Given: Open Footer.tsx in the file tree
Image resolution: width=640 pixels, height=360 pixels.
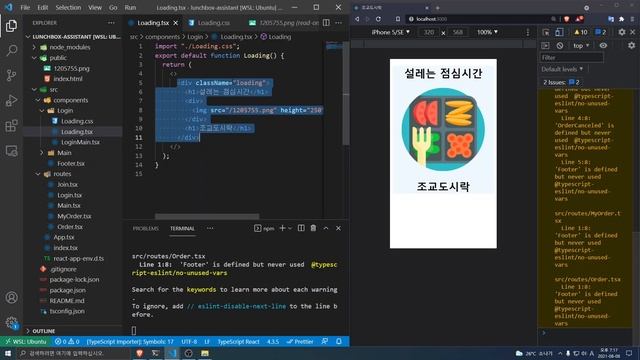Looking at the screenshot, I should click(71, 163).
